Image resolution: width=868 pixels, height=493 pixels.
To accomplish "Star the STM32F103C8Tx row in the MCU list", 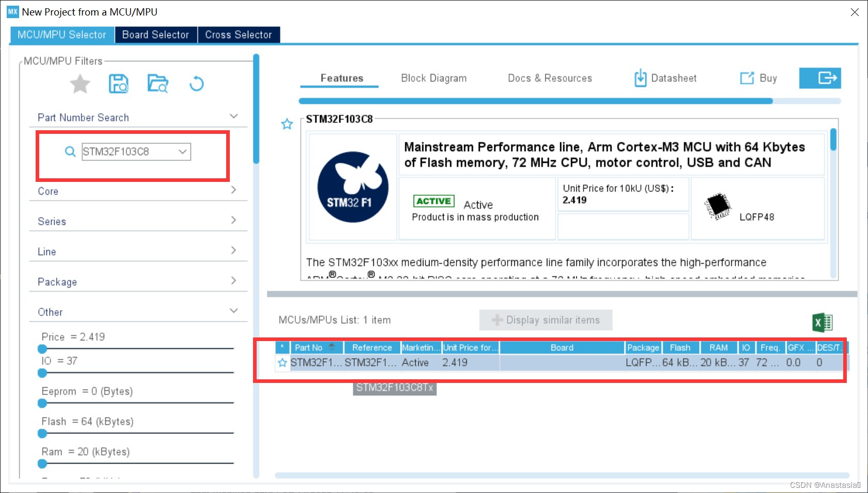I will click(x=282, y=363).
